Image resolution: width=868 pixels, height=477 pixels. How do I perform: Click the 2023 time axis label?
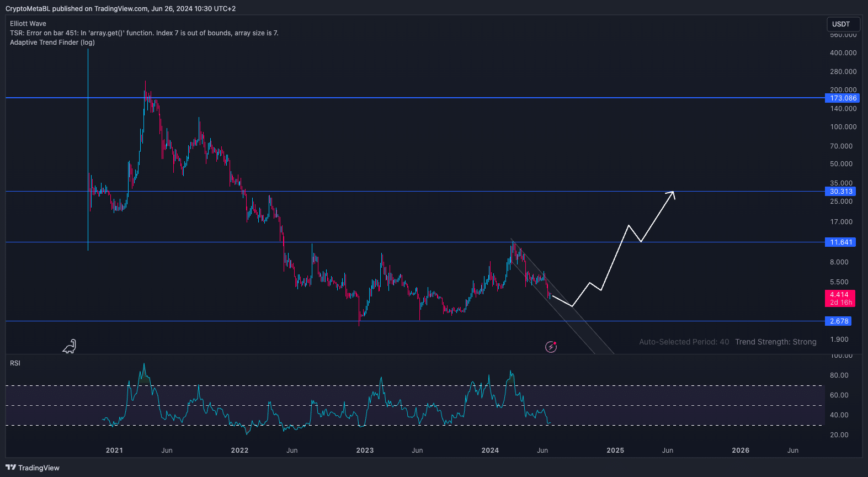pyautogui.click(x=365, y=451)
